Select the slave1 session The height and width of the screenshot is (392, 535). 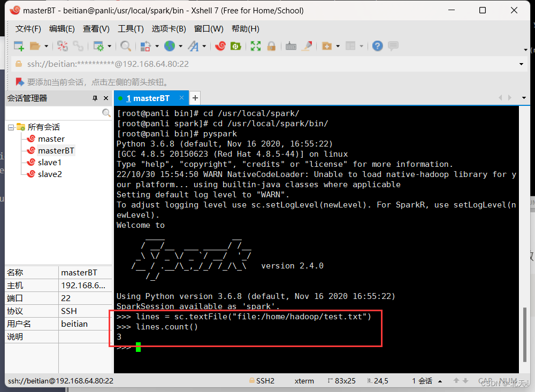[49, 163]
